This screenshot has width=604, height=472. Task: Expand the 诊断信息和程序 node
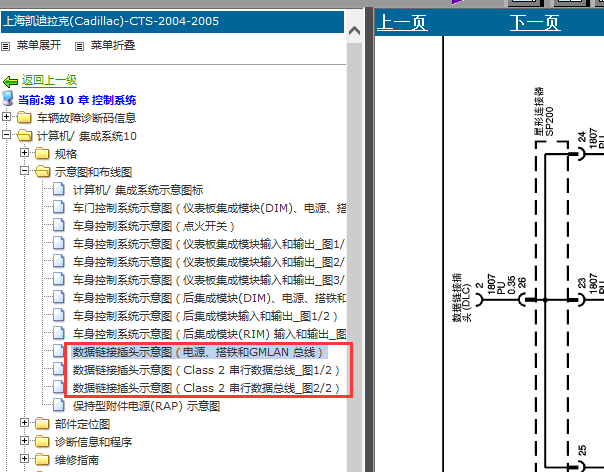click(x=25, y=441)
